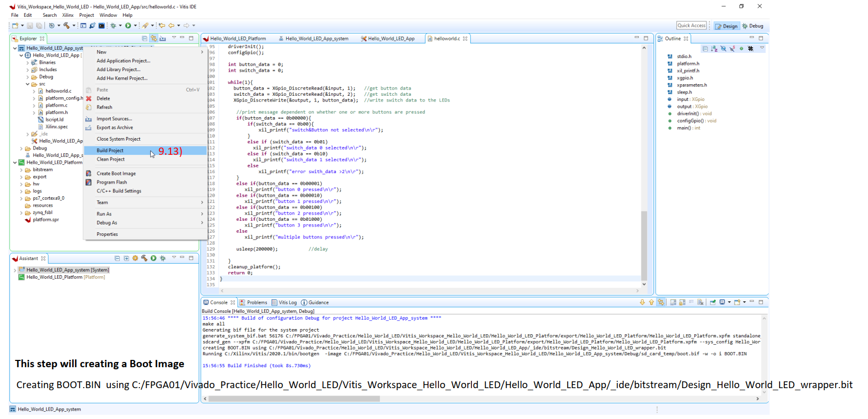
Task: Close the helloworld.c editor tab
Action: point(465,39)
